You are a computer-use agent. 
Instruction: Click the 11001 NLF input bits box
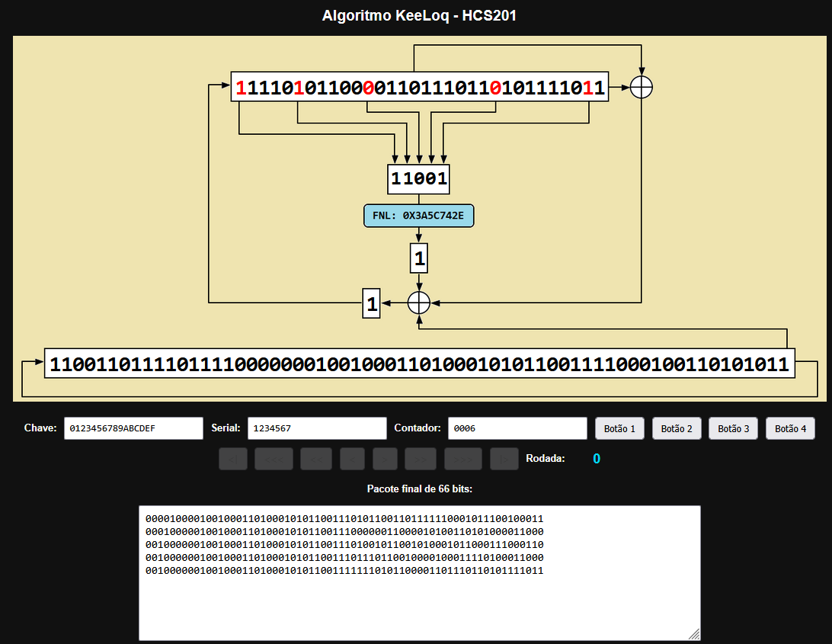coord(418,179)
